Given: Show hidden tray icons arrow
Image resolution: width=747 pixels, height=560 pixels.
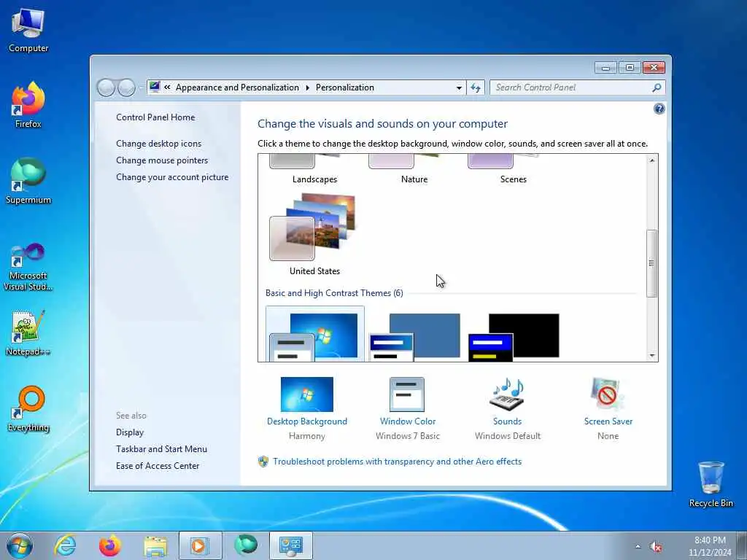Looking at the screenshot, I should pyautogui.click(x=638, y=547).
